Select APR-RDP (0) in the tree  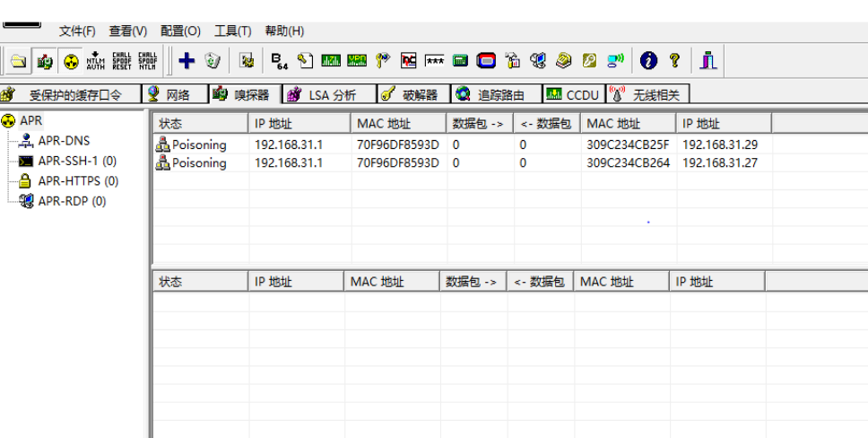[72, 201]
